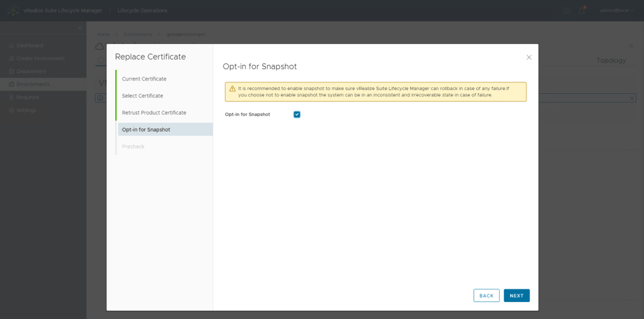644x319 pixels.
Task: Click the Create Environment sidebar icon
Action: point(11,59)
